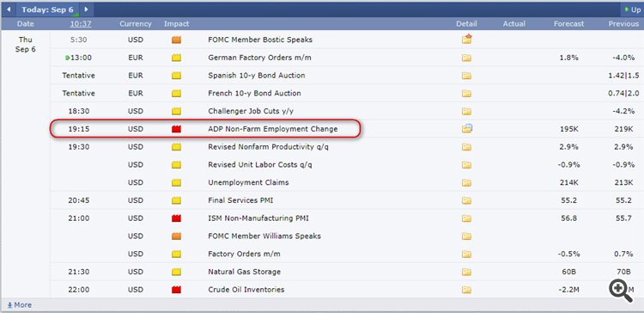Select event ADP Non-Farm Employment Change
The image size is (644, 313).
point(273,129)
